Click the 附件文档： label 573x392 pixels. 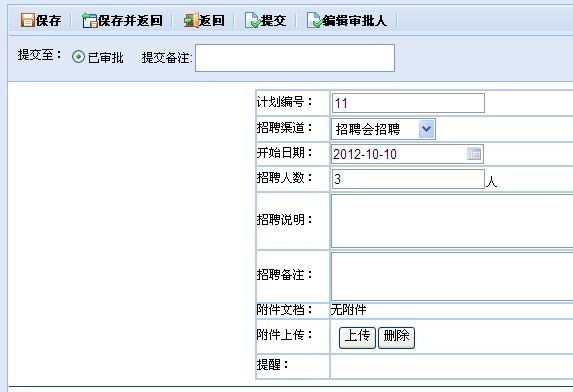pos(284,310)
